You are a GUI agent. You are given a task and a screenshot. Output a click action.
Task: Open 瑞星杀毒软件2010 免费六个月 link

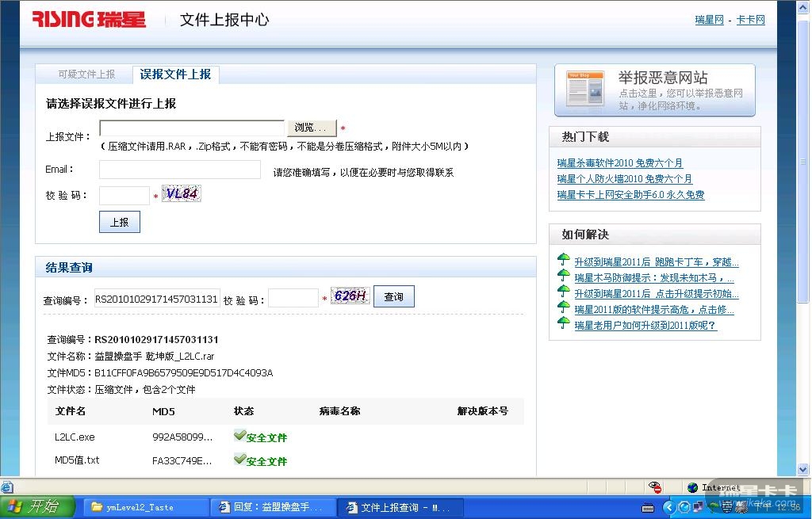pos(620,163)
